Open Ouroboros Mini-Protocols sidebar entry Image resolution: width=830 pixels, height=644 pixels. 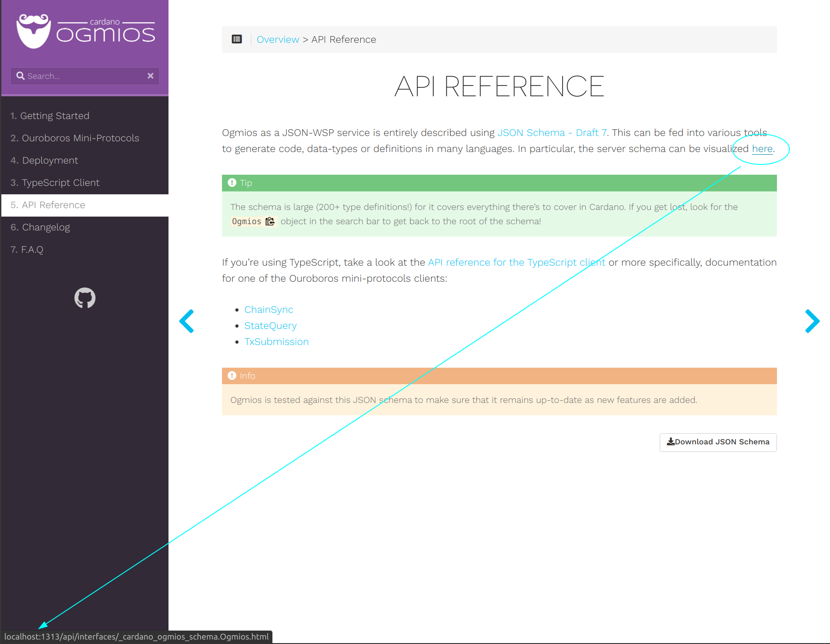coord(85,138)
